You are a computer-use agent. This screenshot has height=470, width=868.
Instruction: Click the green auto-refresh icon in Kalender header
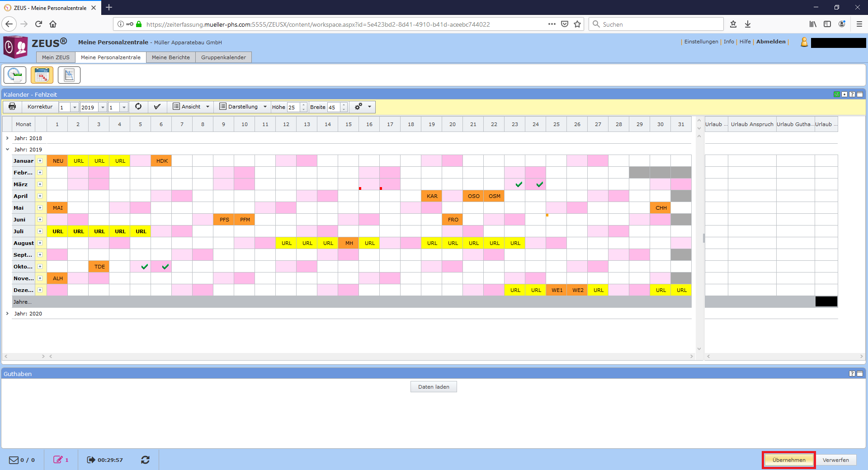(836, 94)
